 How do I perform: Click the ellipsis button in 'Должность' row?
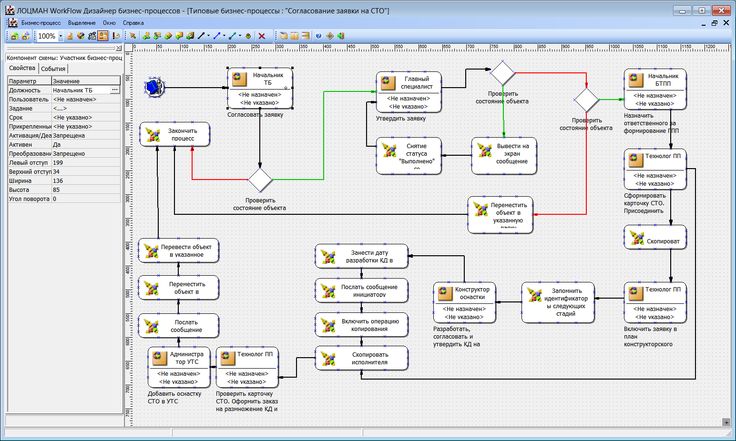click(x=115, y=90)
